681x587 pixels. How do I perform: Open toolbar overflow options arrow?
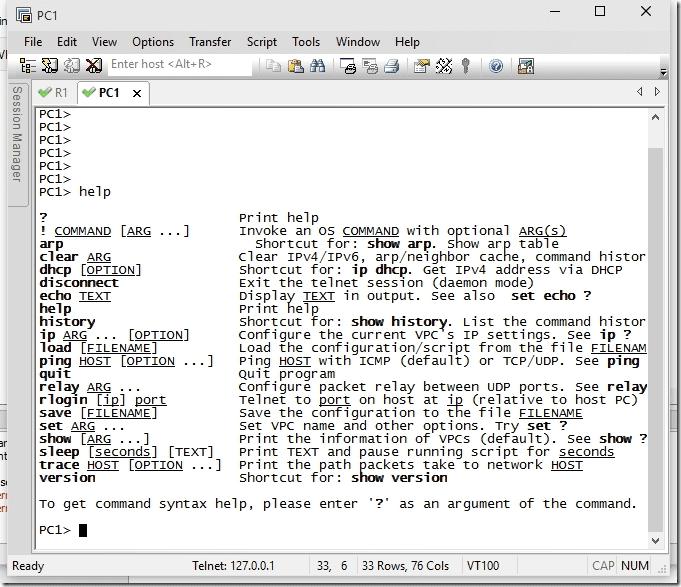tap(663, 72)
